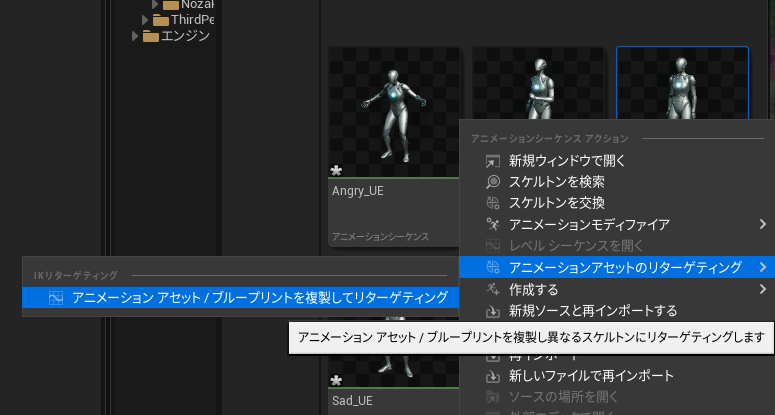Click the 新しいファイルで再インポート icon
The width and height of the screenshot is (775, 415).
coord(492,376)
